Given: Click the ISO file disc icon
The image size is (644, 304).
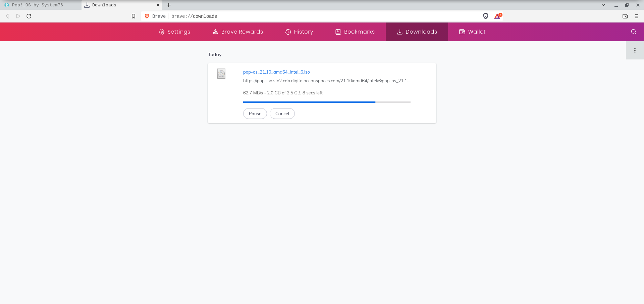Looking at the screenshot, I should (221, 74).
